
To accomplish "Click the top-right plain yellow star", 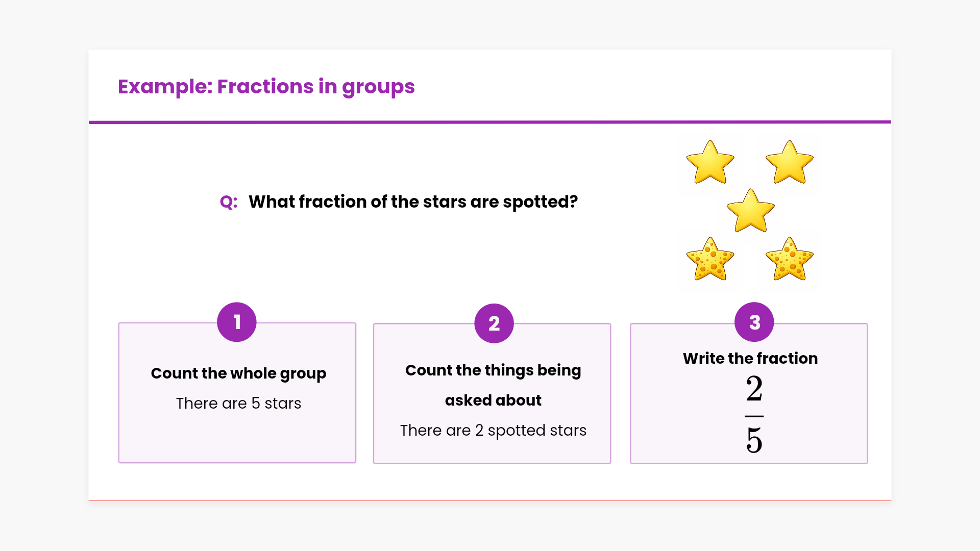I will coord(789,163).
